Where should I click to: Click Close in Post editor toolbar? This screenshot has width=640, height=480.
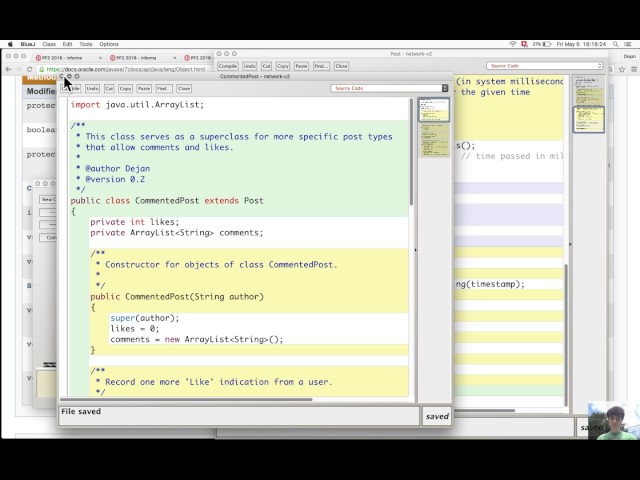[x=341, y=66]
